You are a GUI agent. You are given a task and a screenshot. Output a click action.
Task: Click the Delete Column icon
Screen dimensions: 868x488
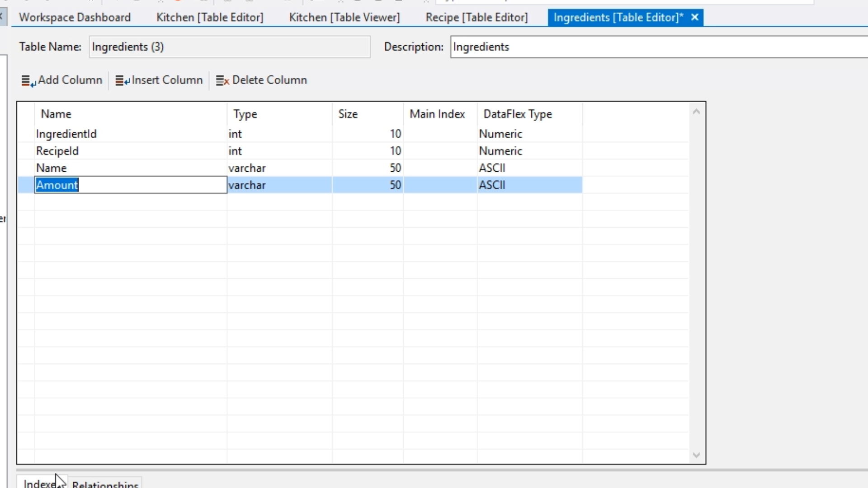coord(222,81)
